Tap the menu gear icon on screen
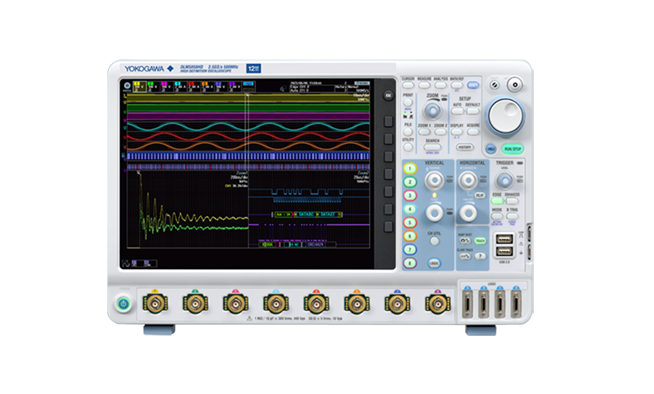The height and width of the screenshot is (394, 654). point(127,85)
